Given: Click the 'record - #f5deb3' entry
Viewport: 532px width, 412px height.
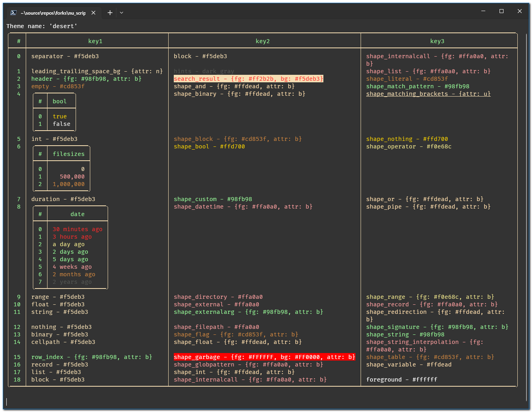Looking at the screenshot, I should 60,365.
